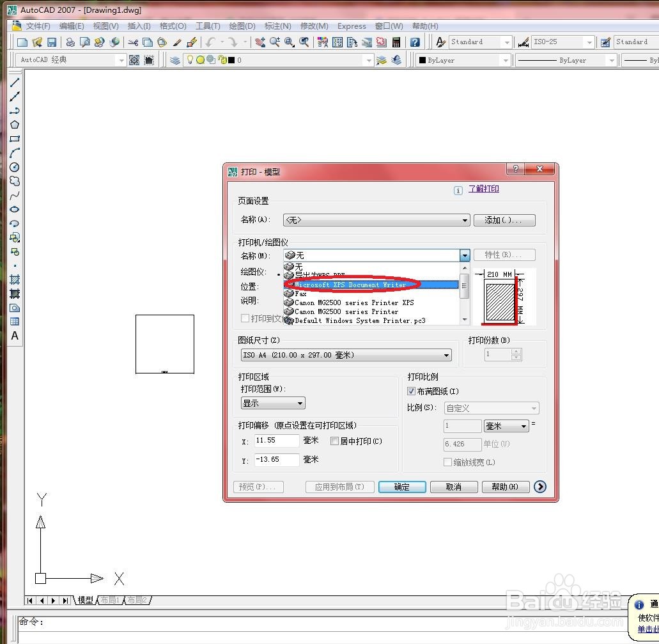Select the Fax printer entry

point(371,294)
